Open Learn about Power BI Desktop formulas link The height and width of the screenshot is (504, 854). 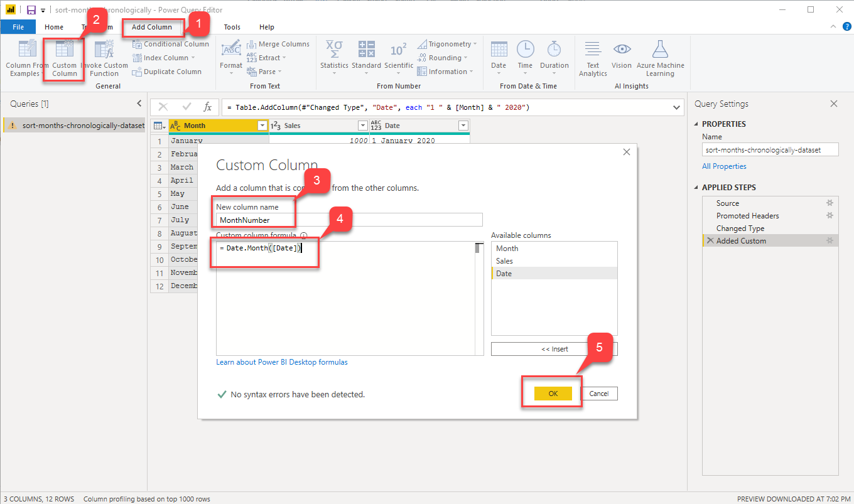281,362
